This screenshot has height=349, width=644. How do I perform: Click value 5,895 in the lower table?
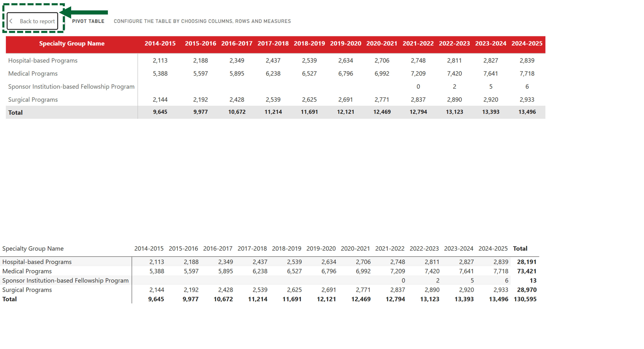tap(226, 271)
